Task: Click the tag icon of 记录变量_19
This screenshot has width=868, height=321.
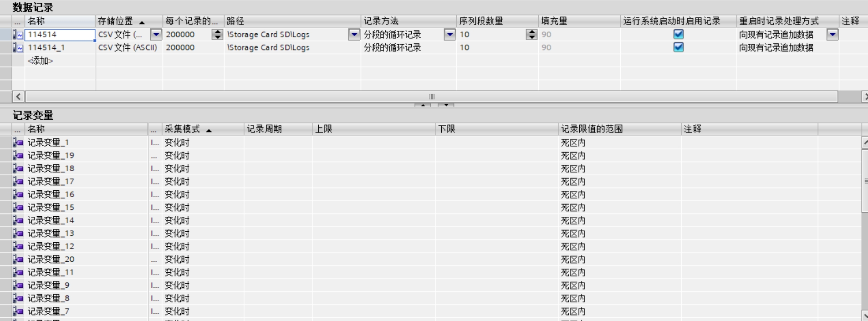Action: click(x=18, y=156)
